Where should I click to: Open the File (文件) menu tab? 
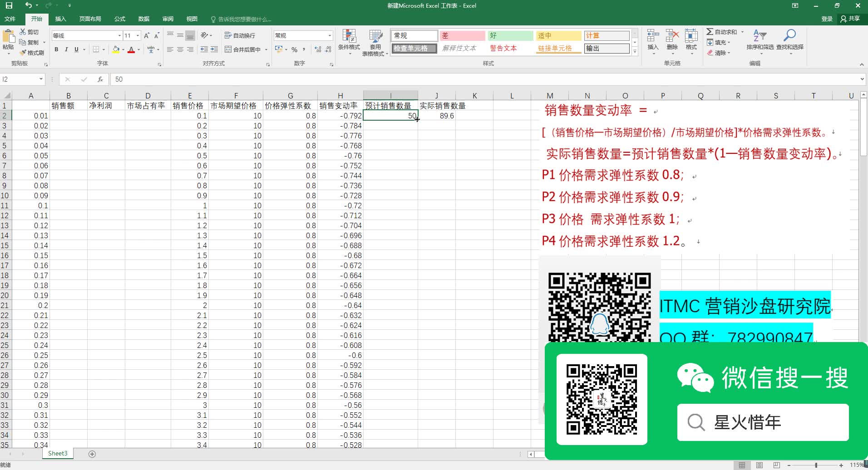(x=10, y=19)
